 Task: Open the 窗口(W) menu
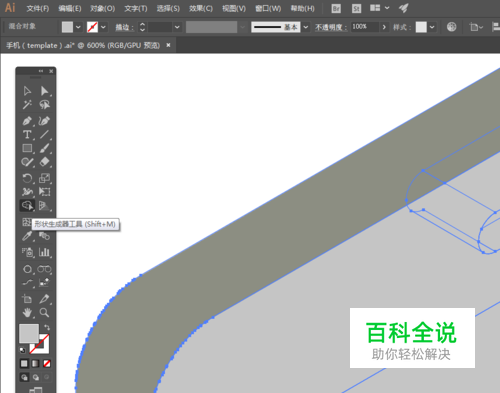click(268, 8)
